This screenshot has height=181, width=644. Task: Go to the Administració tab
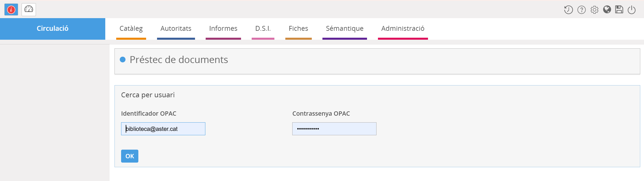(x=403, y=28)
